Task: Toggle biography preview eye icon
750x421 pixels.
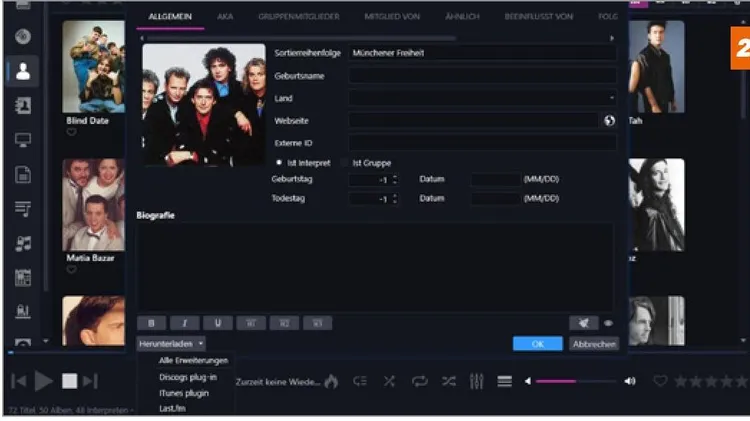Action: (x=608, y=323)
